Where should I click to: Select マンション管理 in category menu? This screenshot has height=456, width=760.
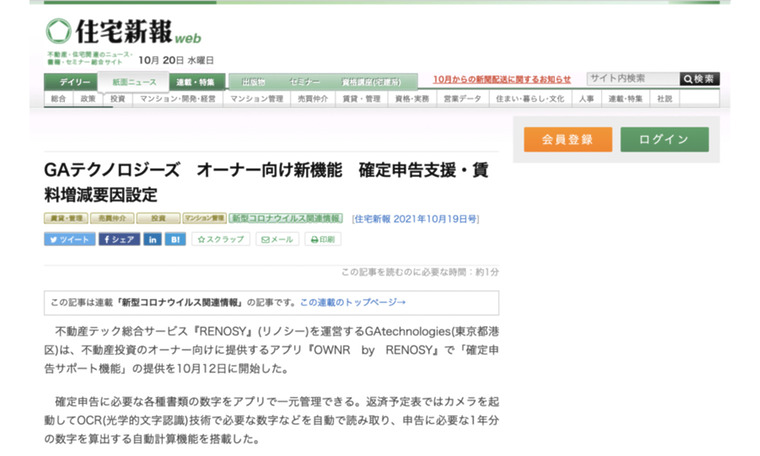pyautogui.click(x=257, y=99)
